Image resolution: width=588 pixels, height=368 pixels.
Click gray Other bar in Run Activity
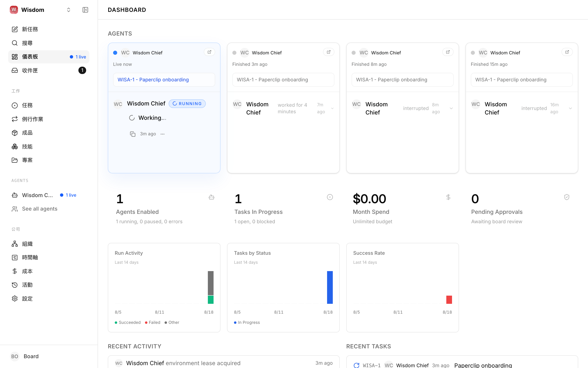click(211, 283)
